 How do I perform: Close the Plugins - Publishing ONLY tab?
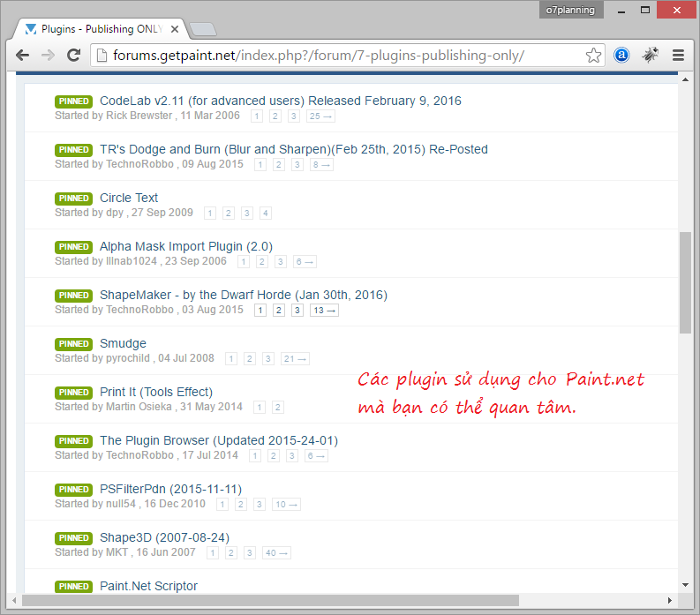175,29
